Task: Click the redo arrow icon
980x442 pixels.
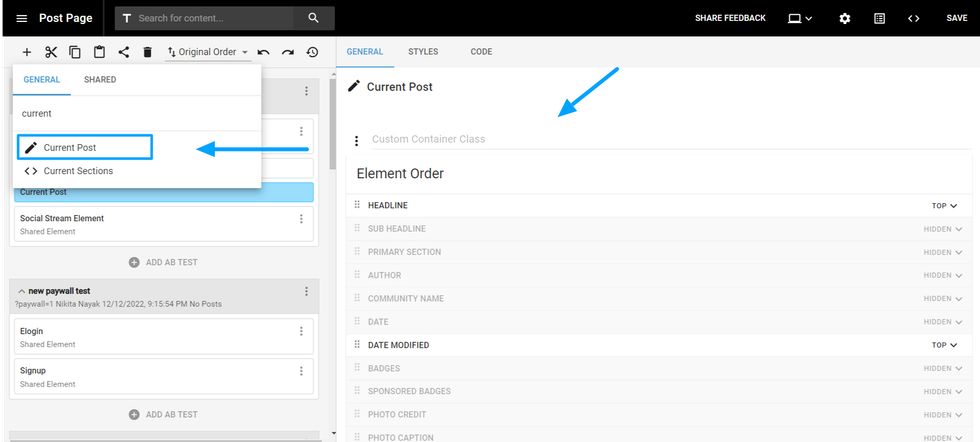Action: 288,52
